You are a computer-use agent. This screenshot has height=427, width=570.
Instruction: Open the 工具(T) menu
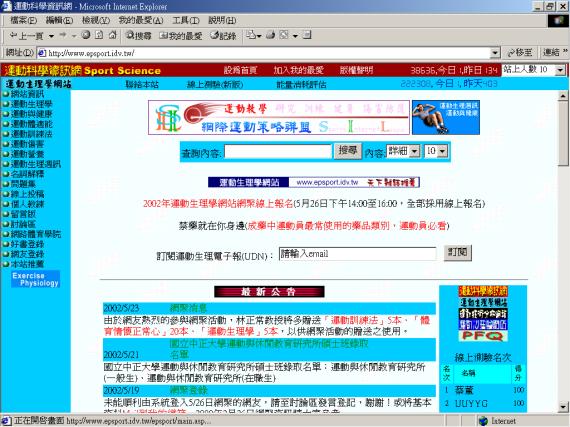pyautogui.click(x=186, y=20)
